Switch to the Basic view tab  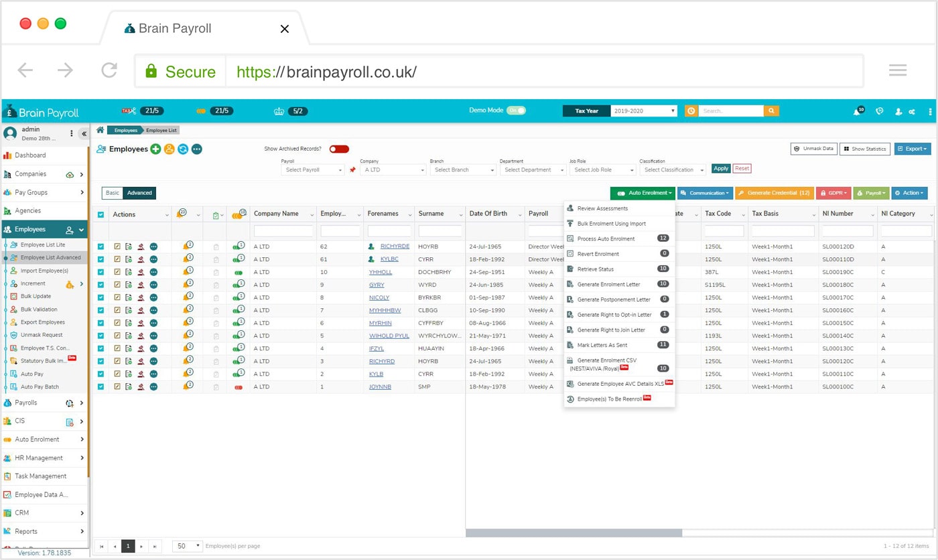click(113, 193)
